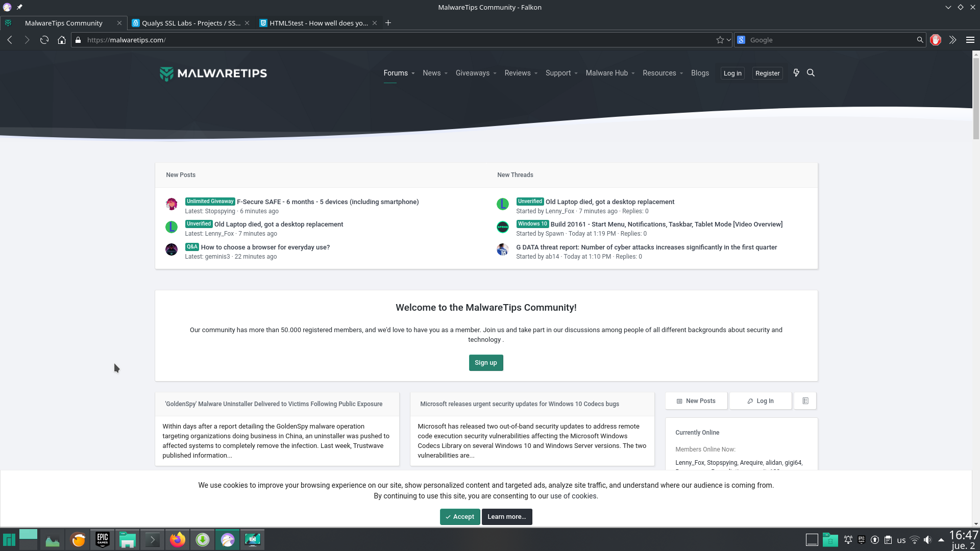
Task: Click the Sign up button
Action: click(x=485, y=363)
